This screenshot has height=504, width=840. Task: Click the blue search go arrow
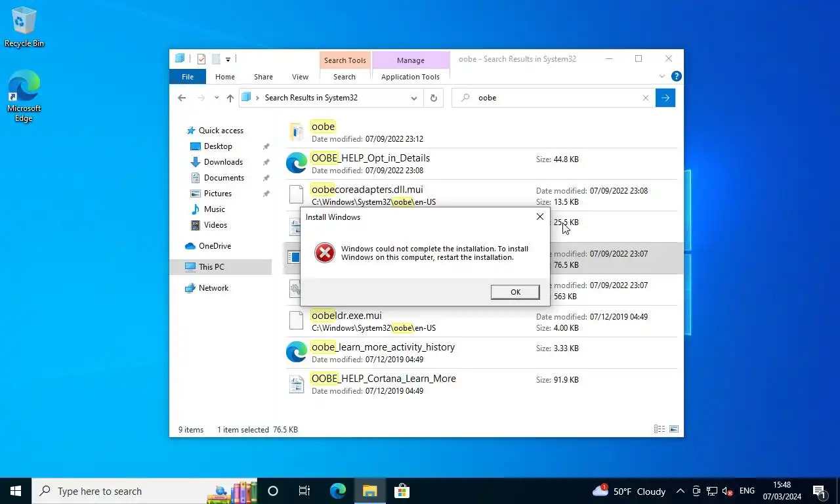[665, 98]
